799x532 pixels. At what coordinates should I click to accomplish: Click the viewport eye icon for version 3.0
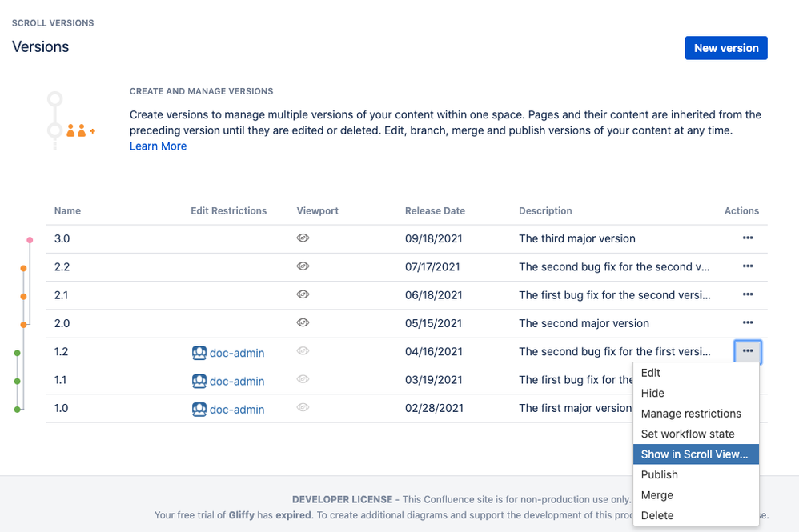[303, 238]
